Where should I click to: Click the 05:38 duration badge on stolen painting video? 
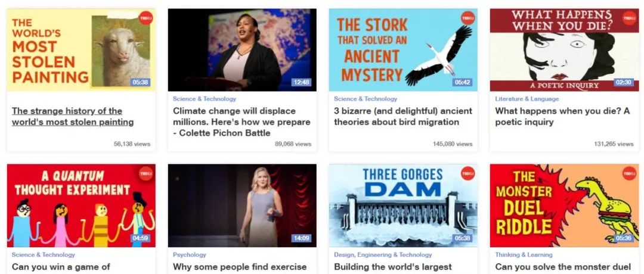pos(140,82)
